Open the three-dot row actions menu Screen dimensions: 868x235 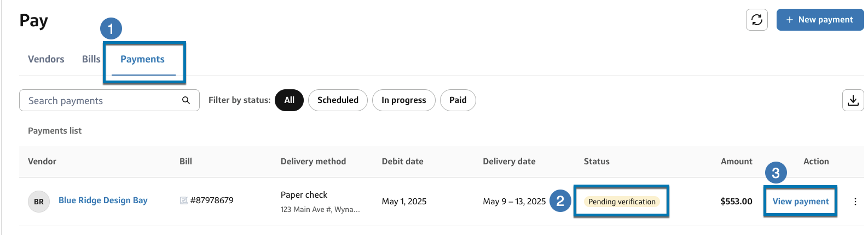tap(855, 202)
